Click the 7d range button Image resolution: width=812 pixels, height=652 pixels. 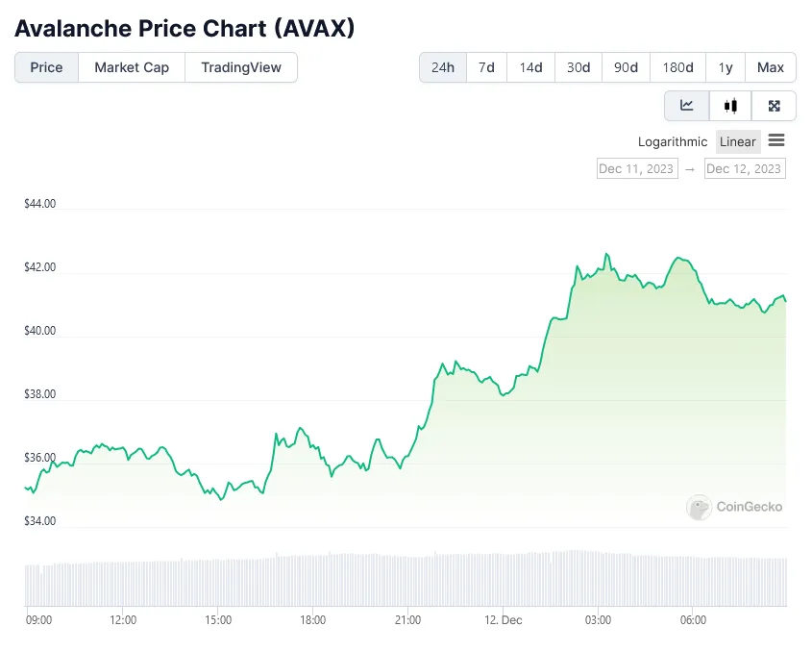tap(486, 67)
